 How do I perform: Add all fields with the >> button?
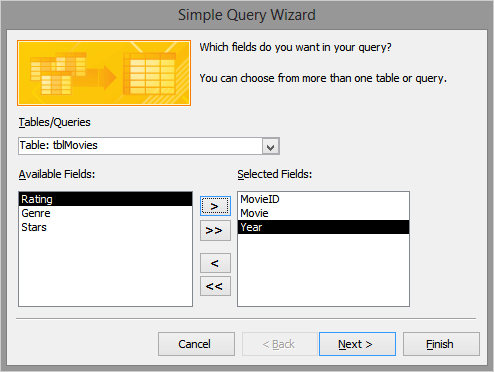point(215,230)
